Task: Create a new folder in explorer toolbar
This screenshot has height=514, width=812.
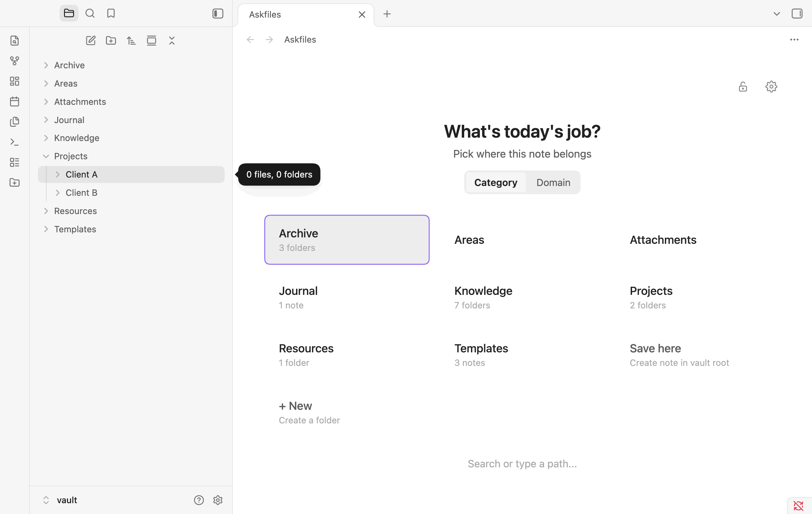Action: pos(111,41)
